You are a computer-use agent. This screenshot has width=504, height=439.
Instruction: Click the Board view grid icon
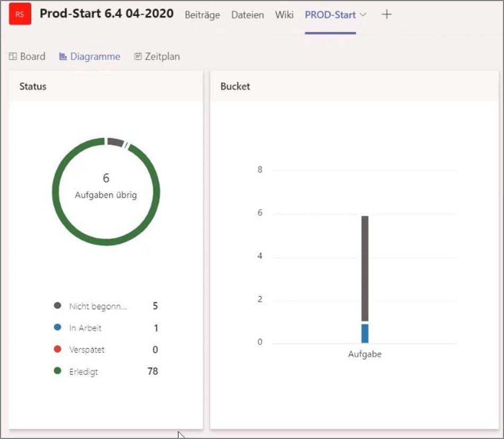[13, 56]
